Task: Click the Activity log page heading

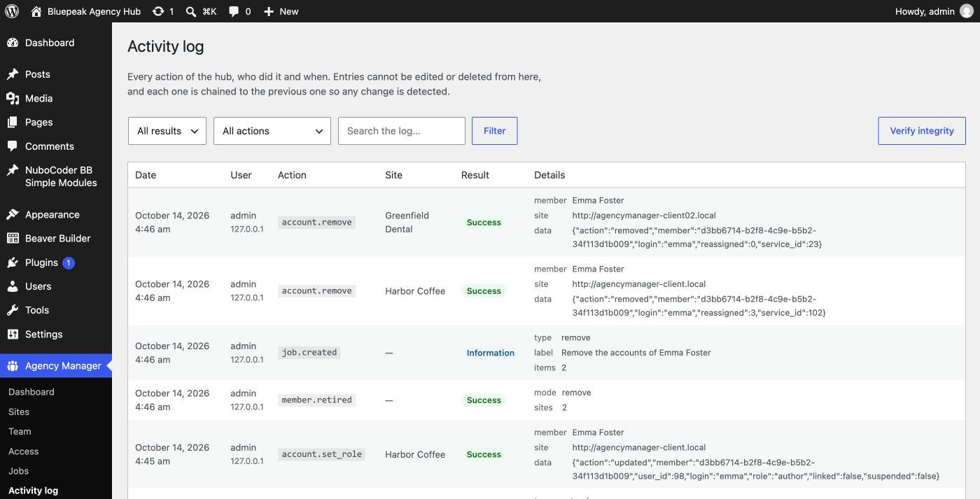Action: click(x=166, y=47)
